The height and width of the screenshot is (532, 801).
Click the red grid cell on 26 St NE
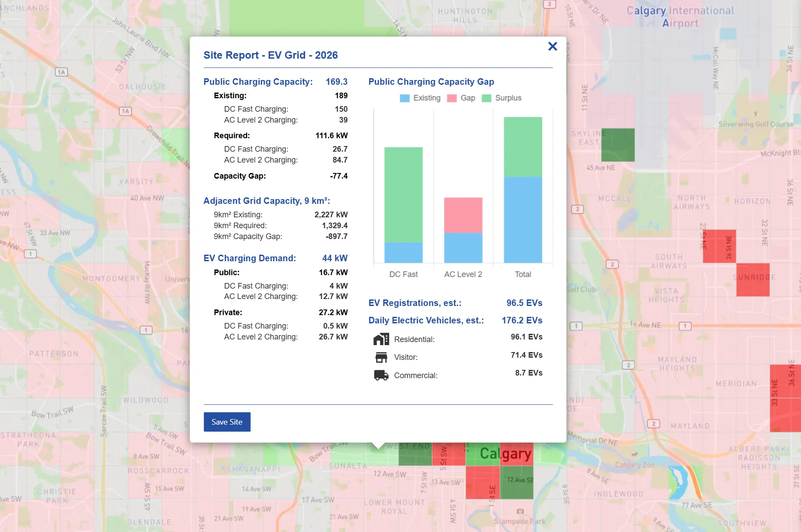(x=719, y=246)
